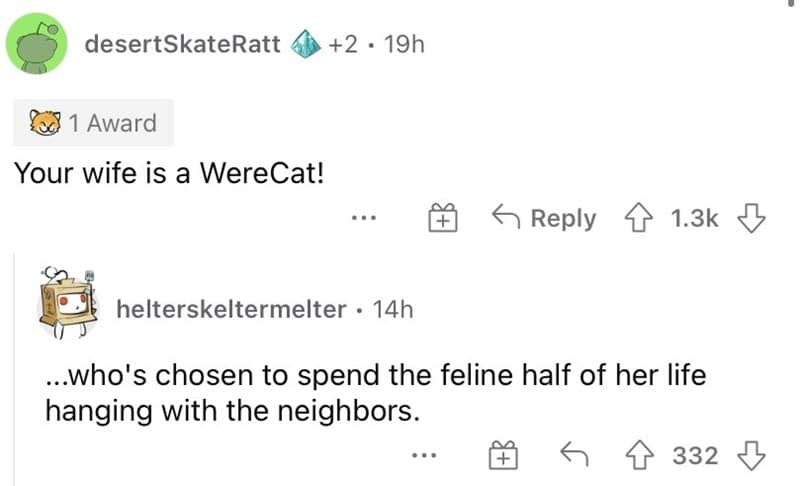The image size is (800, 486).
Task: View the 1 Award badge details
Action: click(x=92, y=123)
